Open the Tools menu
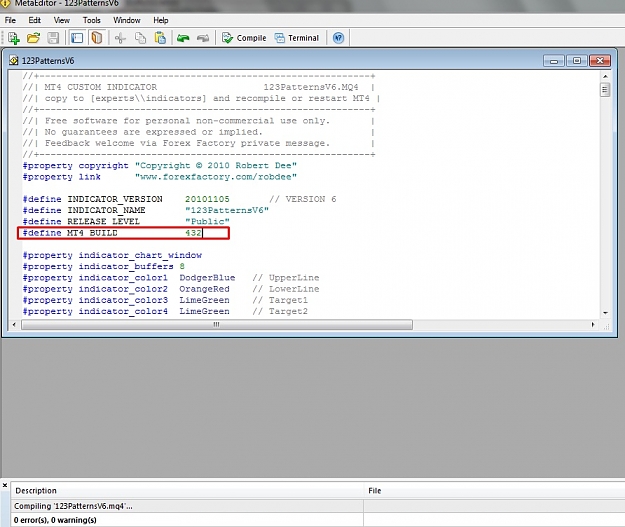The height and width of the screenshot is (527, 625). tap(92, 20)
